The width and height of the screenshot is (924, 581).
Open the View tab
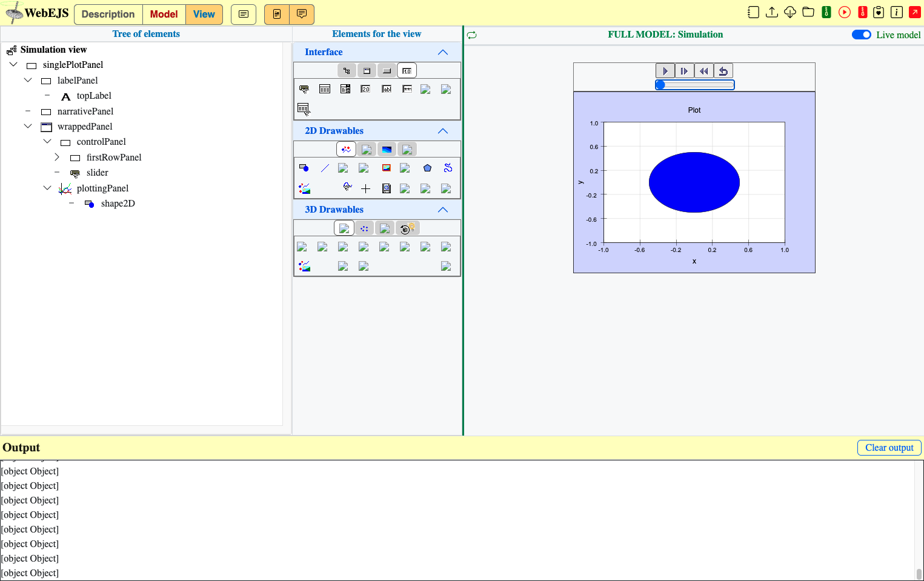click(204, 15)
